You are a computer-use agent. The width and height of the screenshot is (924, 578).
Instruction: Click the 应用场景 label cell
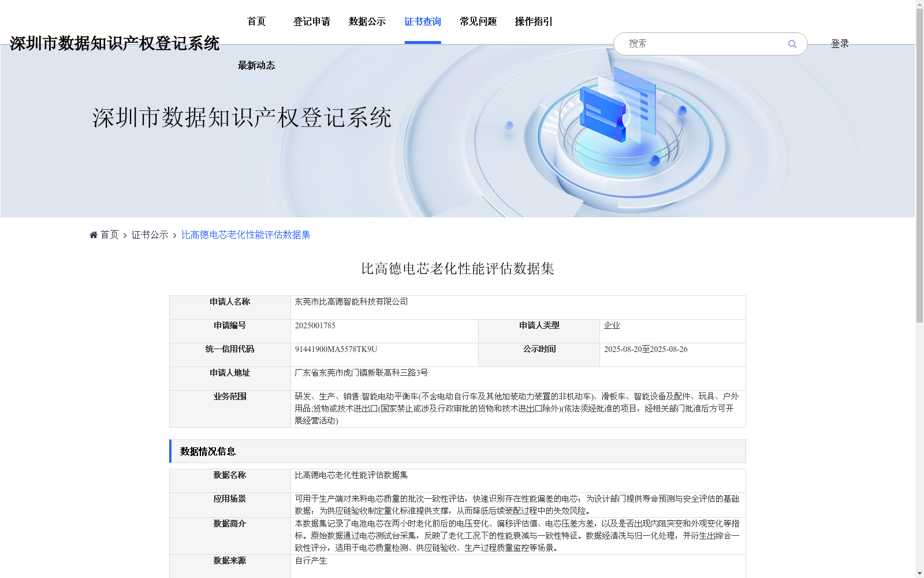point(230,505)
